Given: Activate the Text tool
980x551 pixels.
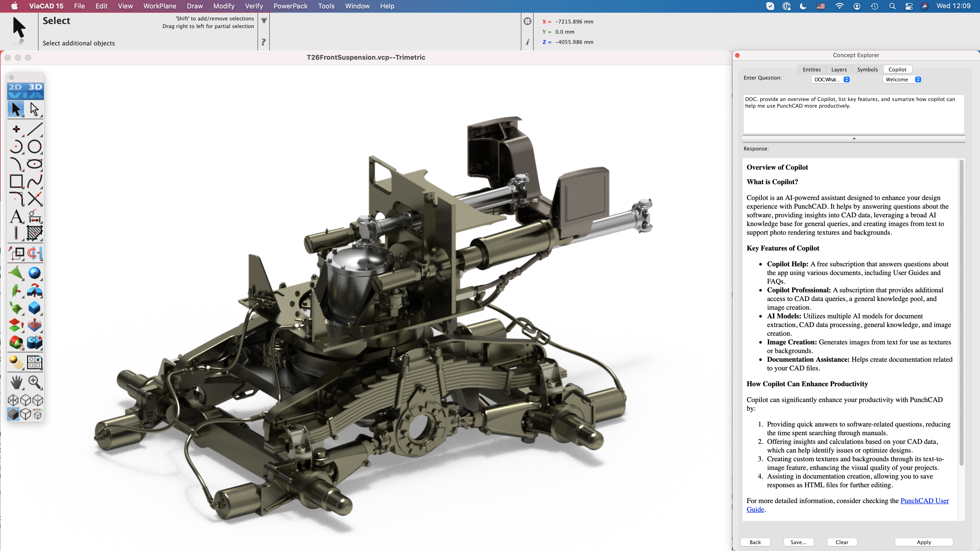Looking at the screenshot, I should [x=16, y=216].
